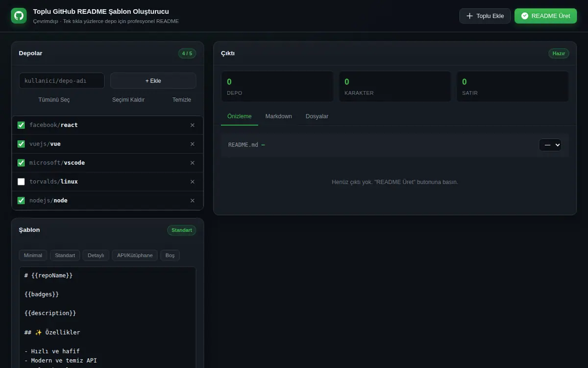Click the Toplu Ekle button
This screenshot has width=588, height=368.
[x=485, y=16]
